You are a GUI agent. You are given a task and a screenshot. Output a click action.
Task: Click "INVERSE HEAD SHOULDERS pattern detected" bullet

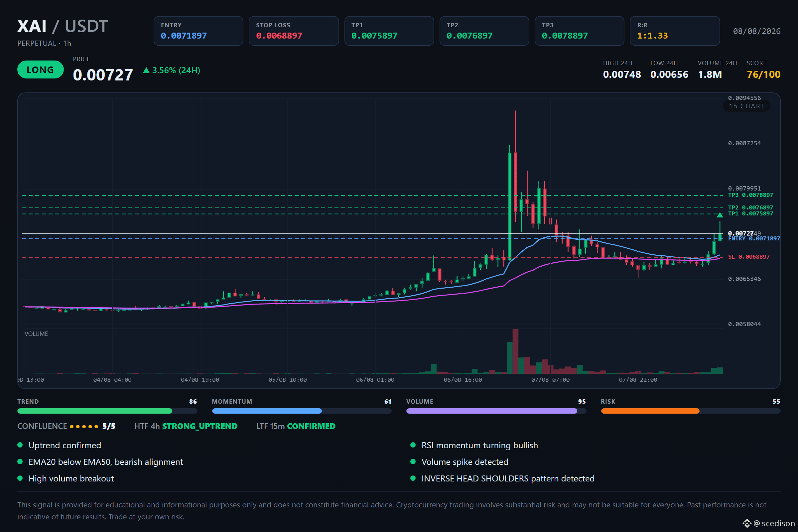[x=502, y=478]
